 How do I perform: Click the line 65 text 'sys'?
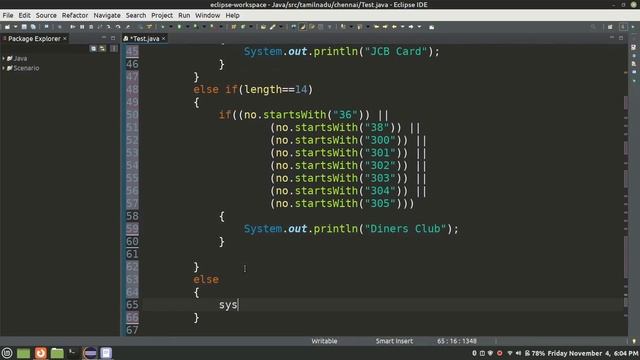pos(228,305)
